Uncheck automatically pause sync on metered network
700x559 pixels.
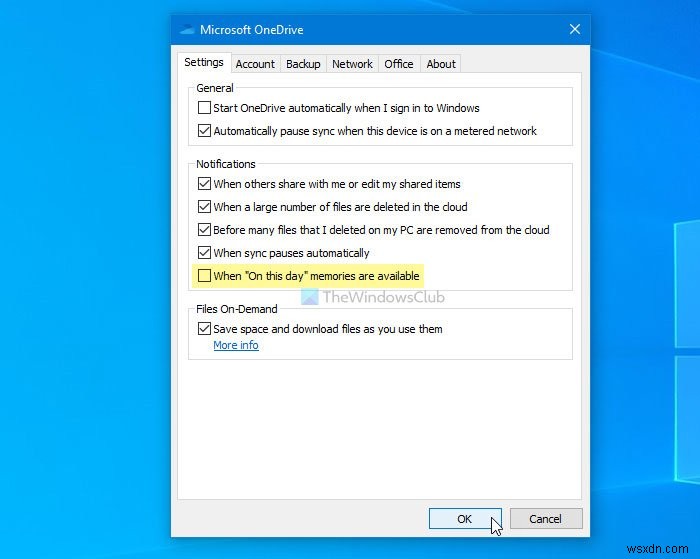tap(204, 131)
